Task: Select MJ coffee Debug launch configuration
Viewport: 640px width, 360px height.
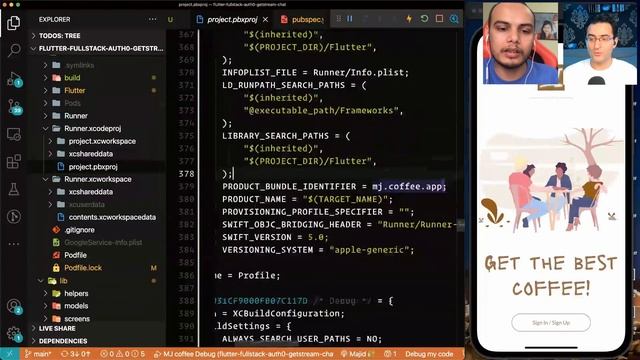Action: [x=244, y=354]
